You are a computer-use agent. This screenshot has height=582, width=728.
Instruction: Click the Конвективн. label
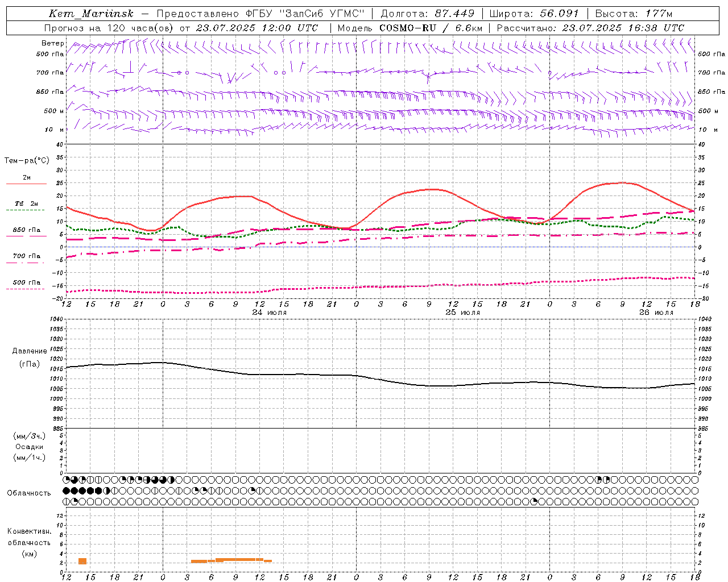(29, 531)
